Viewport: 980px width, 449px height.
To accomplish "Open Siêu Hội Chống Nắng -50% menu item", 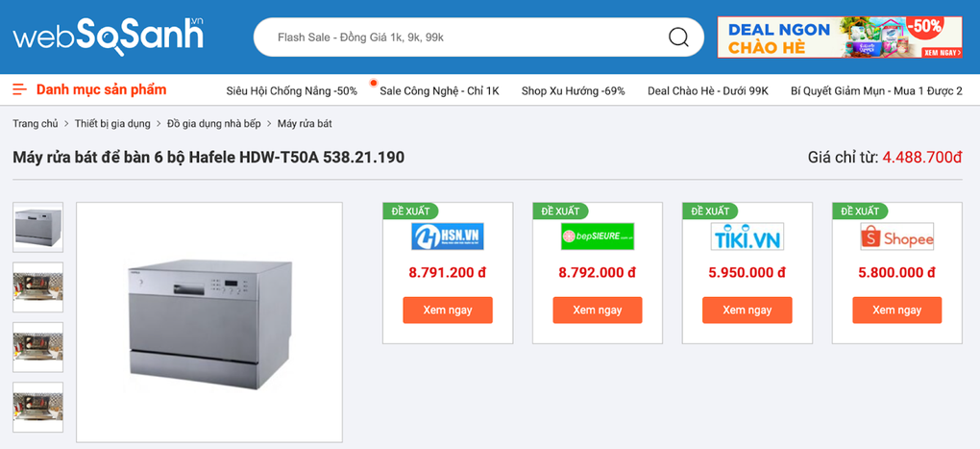I will click(291, 90).
